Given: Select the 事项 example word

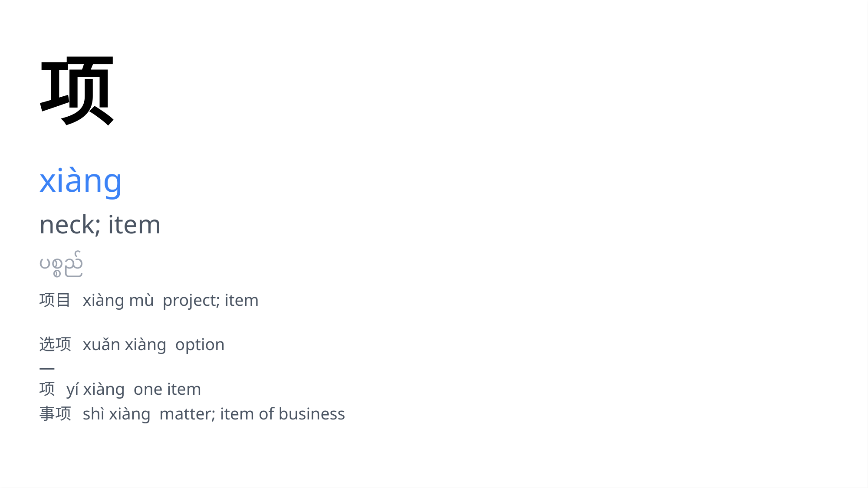Looking at the screenshot, I should pyautogui.click(x=55, y=414).
